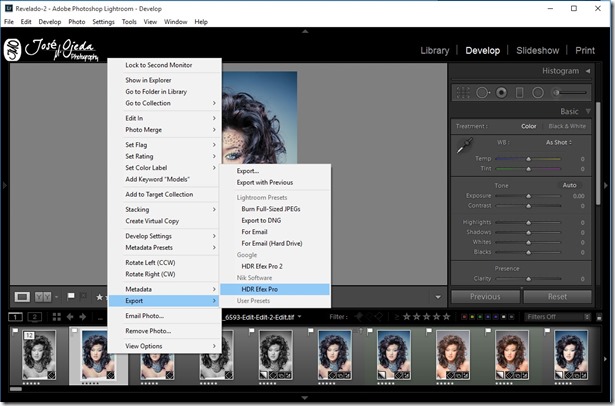Screen dimensions: 615x406
Task: Choose Create Virtual Copy
Action: point(165,221)
